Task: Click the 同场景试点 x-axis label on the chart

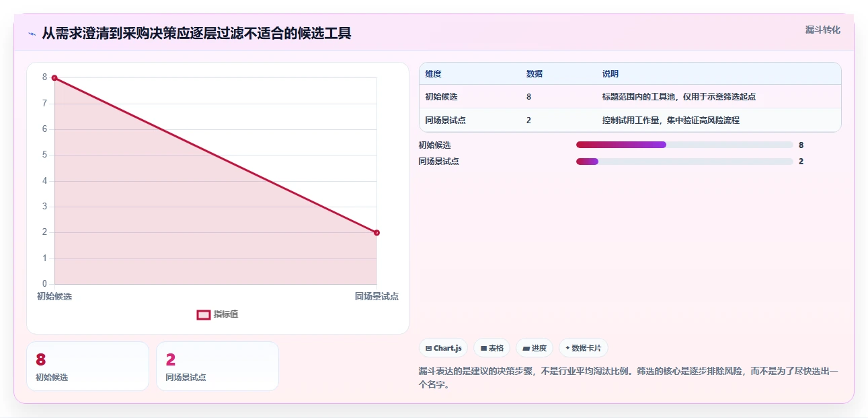Action: tap(377, 296)
